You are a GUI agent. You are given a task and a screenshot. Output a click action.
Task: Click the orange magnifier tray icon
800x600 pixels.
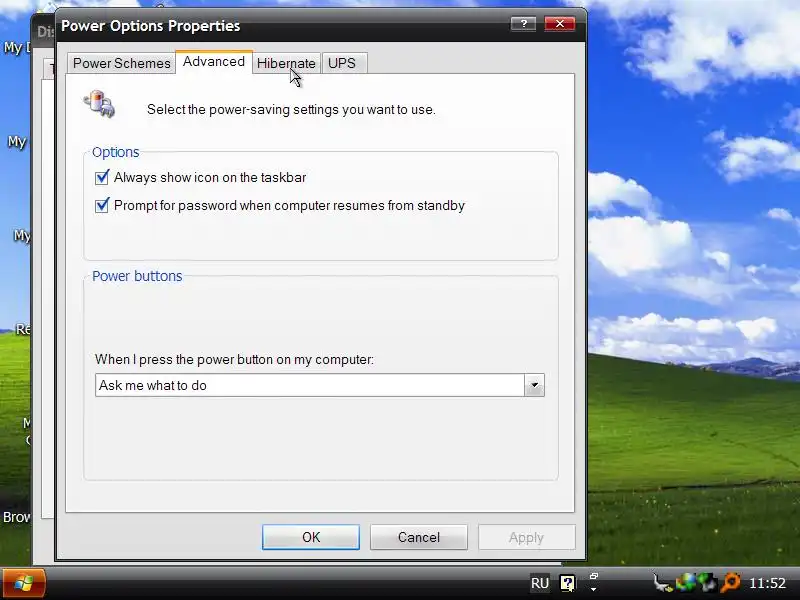coord(730,583)
